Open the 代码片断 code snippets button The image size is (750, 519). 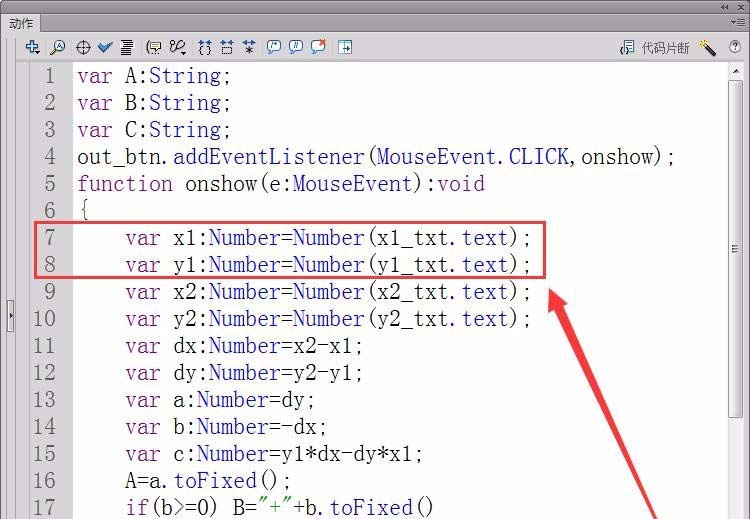[x=655, y=47]
